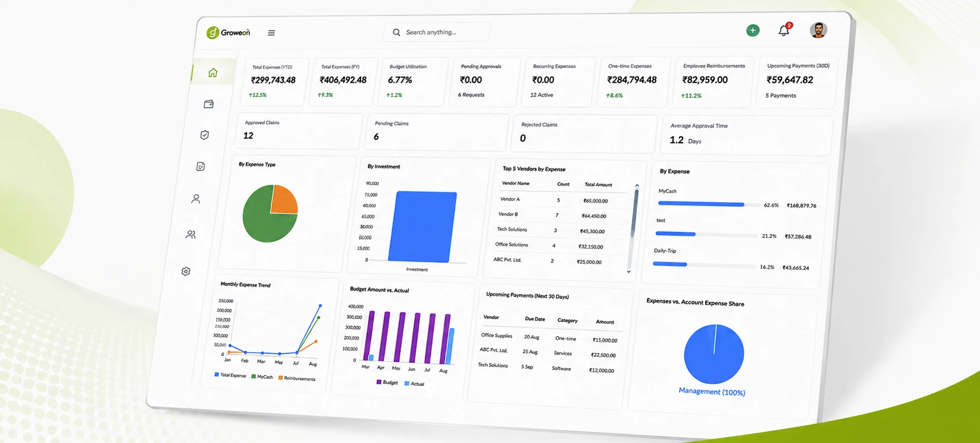Viewport: 980px width, 443px height.
Task: Select the Office Solutions vendor row
Action: pos(557,246)
